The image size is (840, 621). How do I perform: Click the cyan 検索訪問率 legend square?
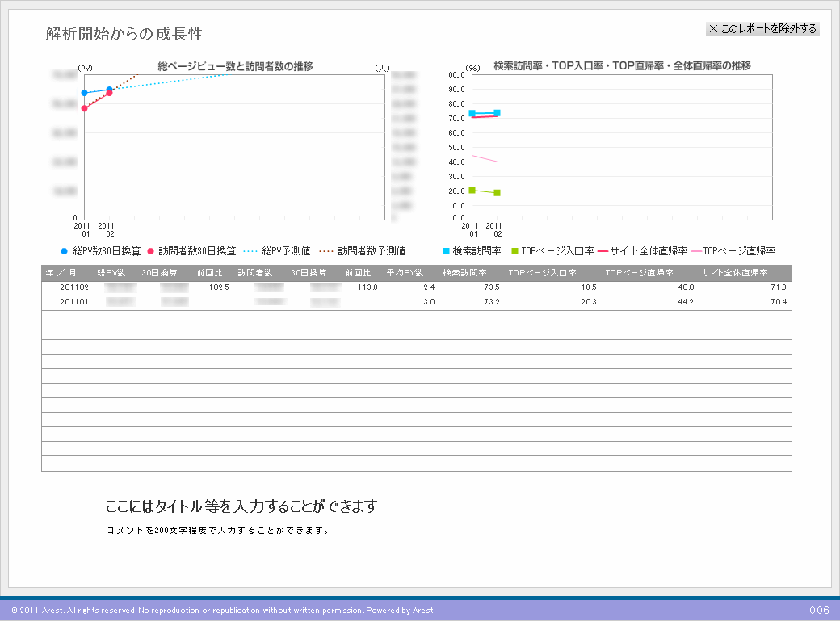[x=446, y=251]
